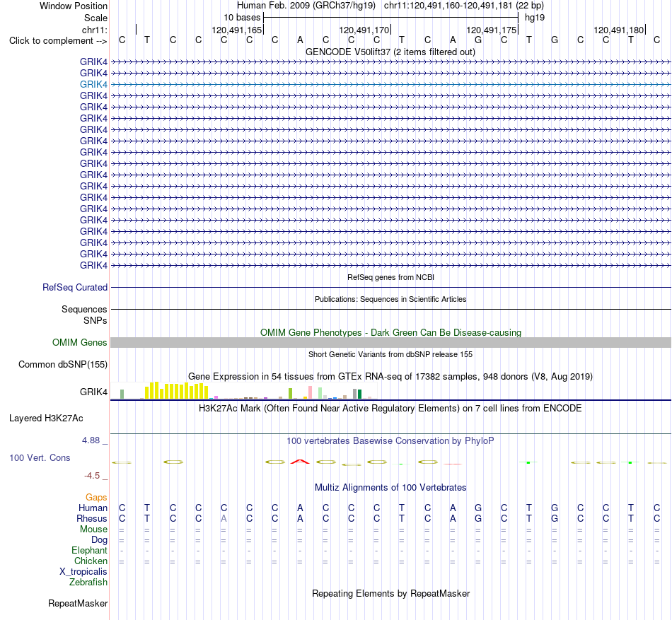Click the PhyloP Basewise Conservation title
Image resolution: width=672 pixels, height=620 pixels.
tap(390, 440)
